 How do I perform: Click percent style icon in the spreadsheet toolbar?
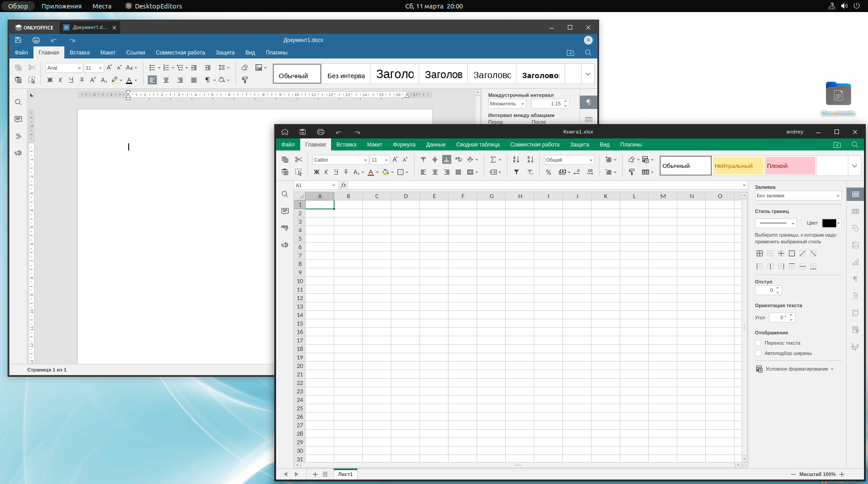coord(549,172)
